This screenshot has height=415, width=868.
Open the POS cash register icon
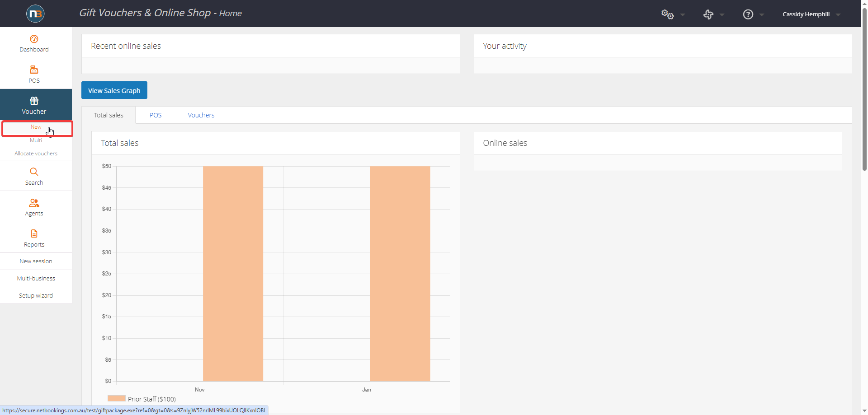(34, 70)
